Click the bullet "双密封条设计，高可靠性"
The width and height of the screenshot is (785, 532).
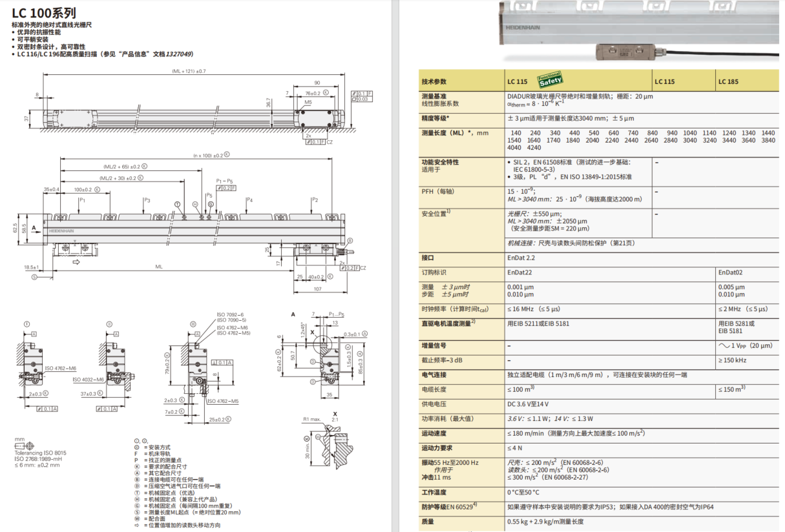pyautogui.click(x=51, y=47)
